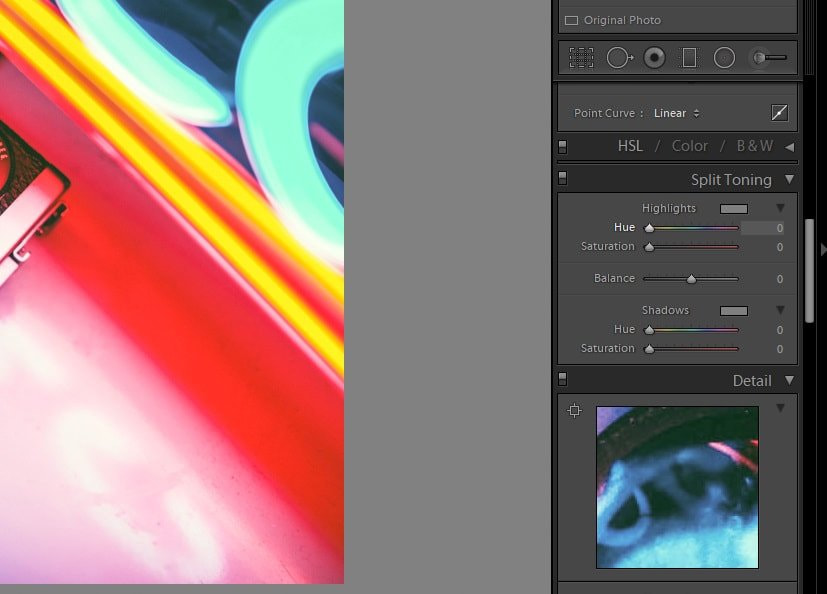Collapse the Split Toning panel
This screenshot has width=827, height=594.
(789, 180)
